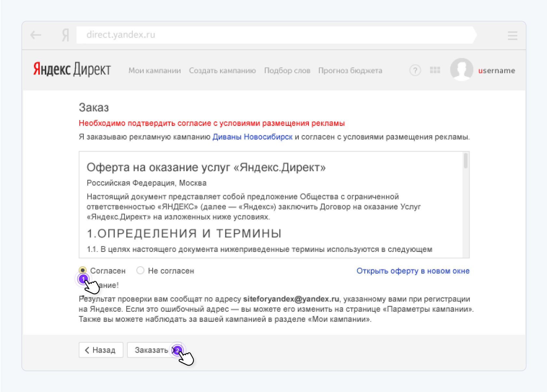Open the services grid icon
Image resolution: width=547 pixels, height=392 pixels.
click(435, 70)
